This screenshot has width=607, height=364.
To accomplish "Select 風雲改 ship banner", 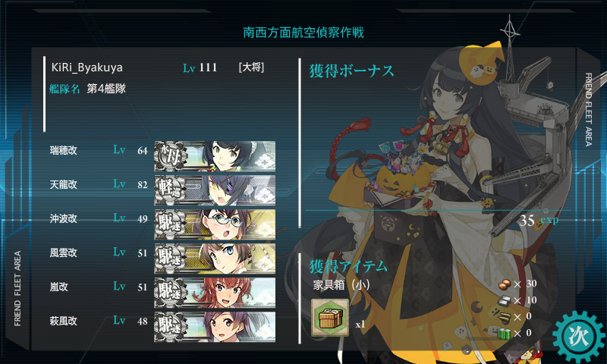I will tap(215, 259).
